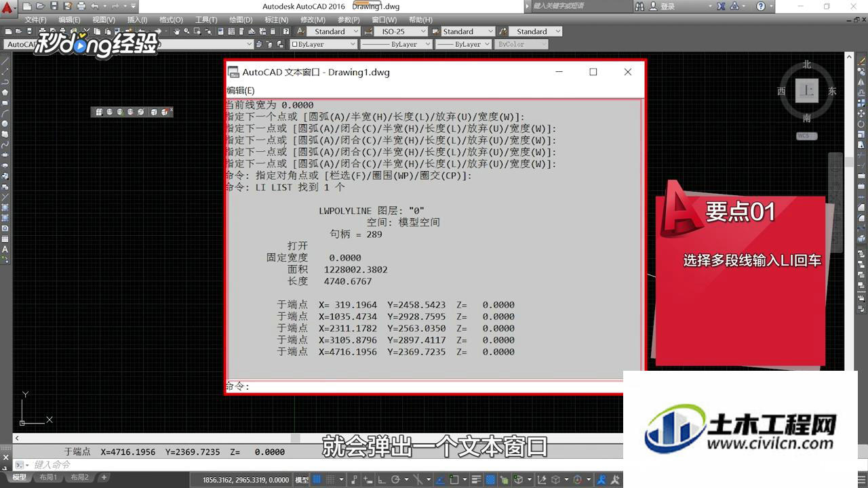Select the Multiline Text tool (A)

[5, 249]
